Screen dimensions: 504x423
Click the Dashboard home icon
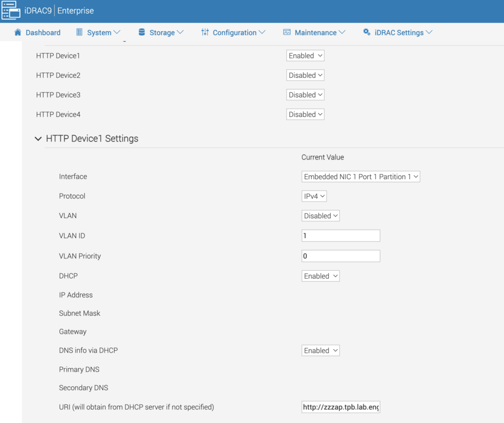pos(18,32)
